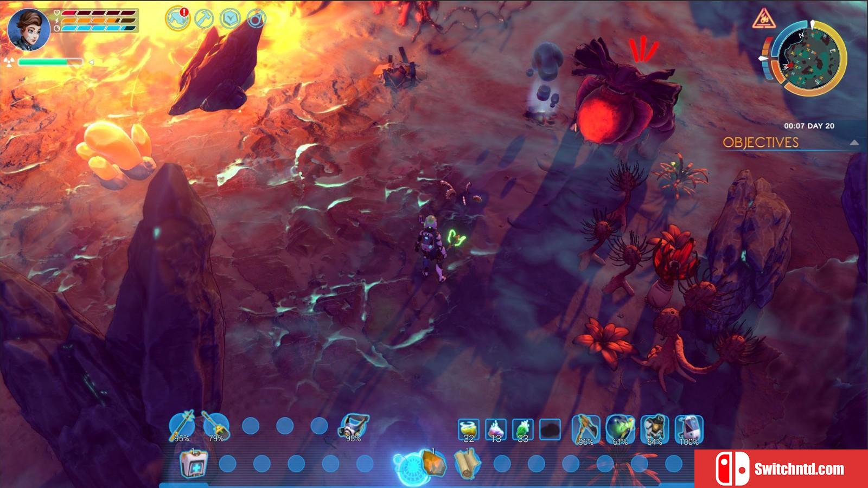Select the orange ore item in inventory
The image size is (868, 488).
[x=433, y=463]
